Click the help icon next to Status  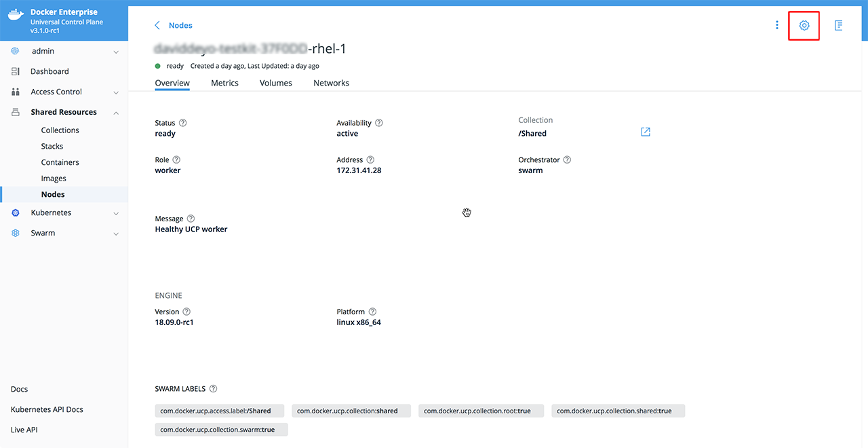tap(182, 123)
